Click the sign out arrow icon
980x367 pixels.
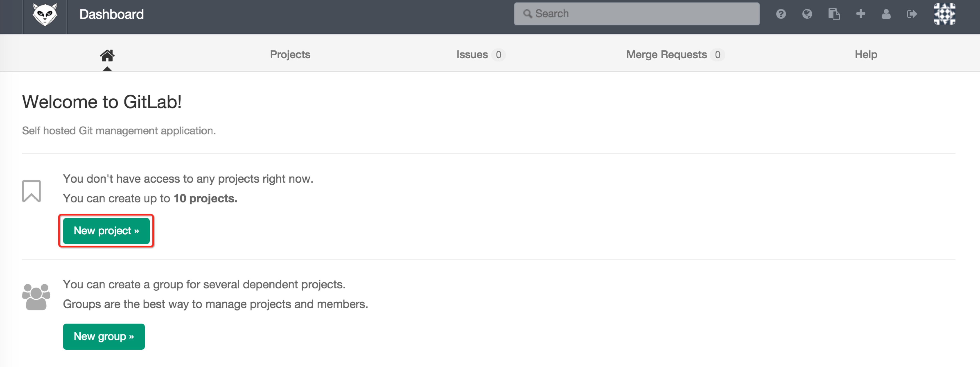(912, 14)
